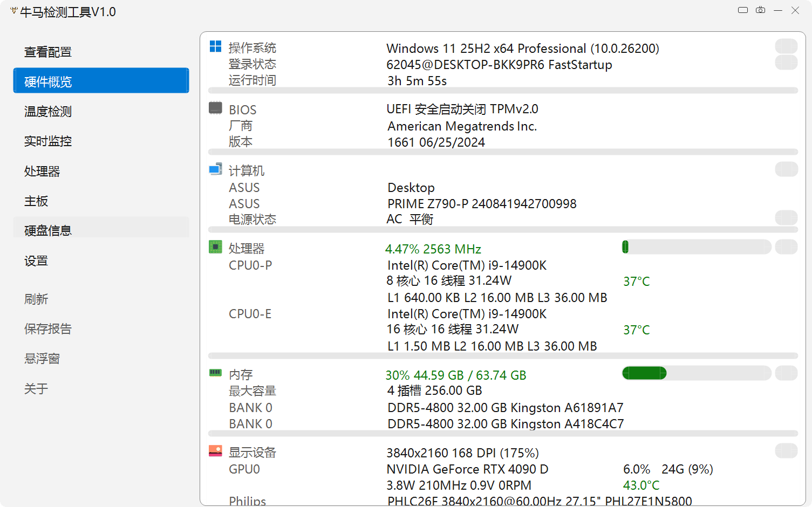Click the gray pill beside the CPU usage bar
The width and height of the screenshot is (812, 507).
(x=786, y=247)
